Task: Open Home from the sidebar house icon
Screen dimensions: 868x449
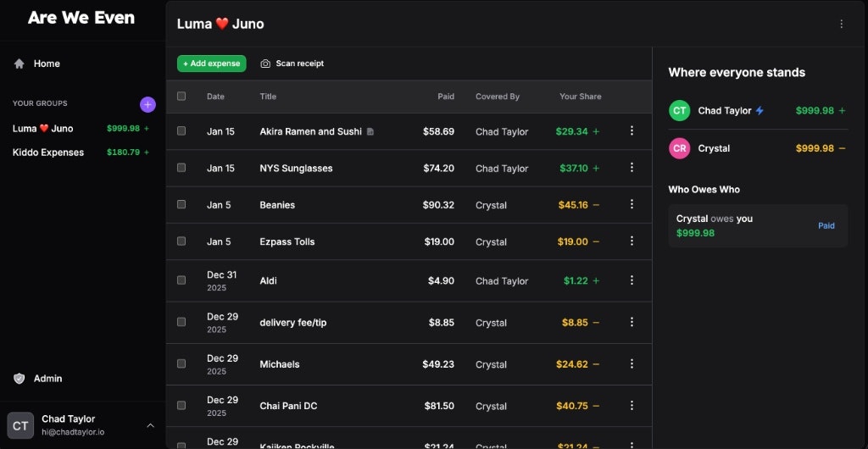Action: click(19, 64)
